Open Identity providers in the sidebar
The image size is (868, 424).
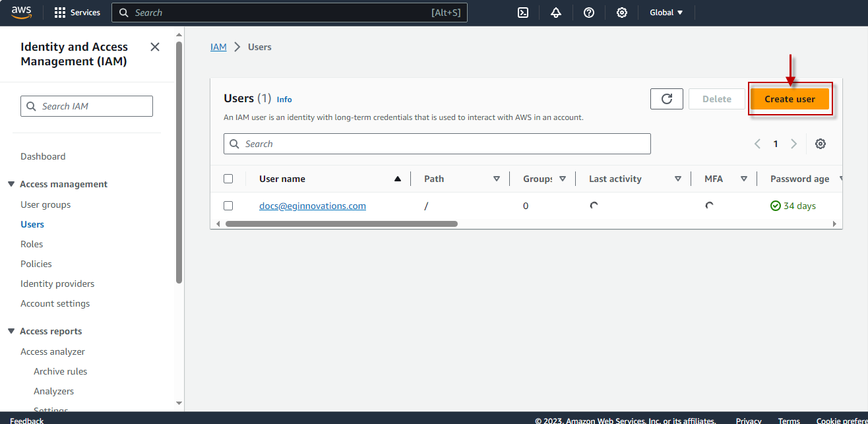tap(57, 284)
